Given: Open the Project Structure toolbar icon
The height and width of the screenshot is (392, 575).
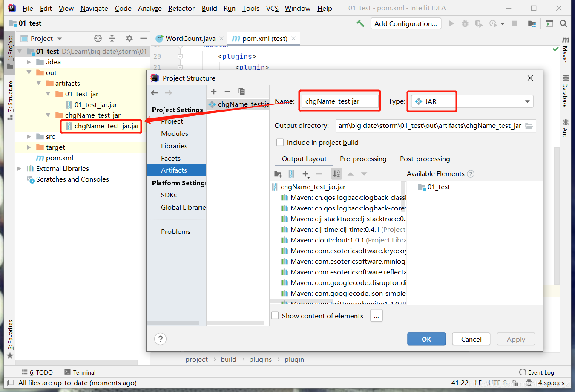Looking at the screenshot, I should [532, 23].
